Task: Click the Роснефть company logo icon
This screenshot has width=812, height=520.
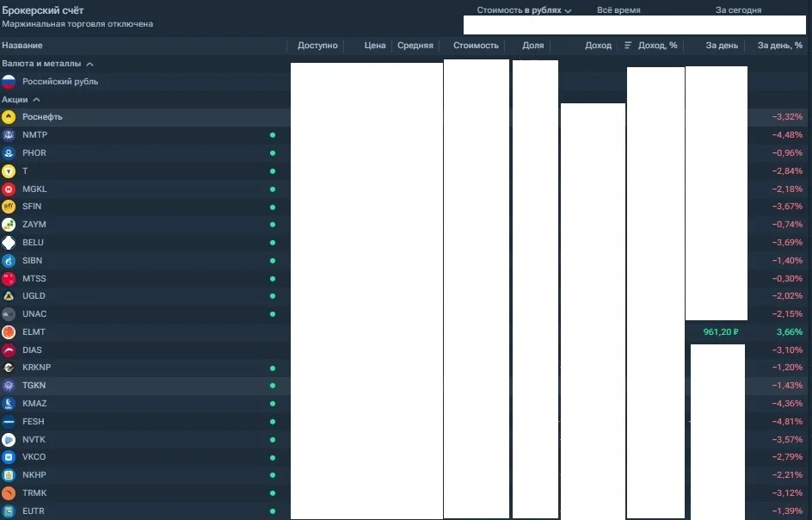Action: (x=9, y=117)
